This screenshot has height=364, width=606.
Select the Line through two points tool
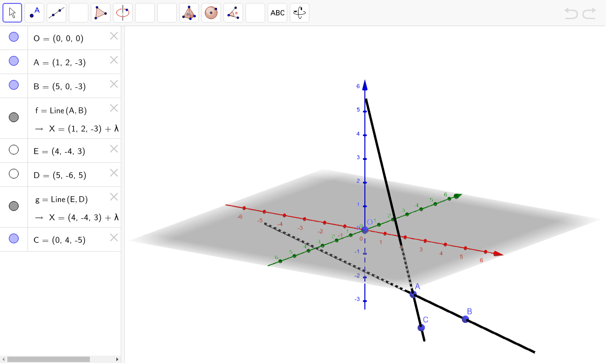[56, 13]
